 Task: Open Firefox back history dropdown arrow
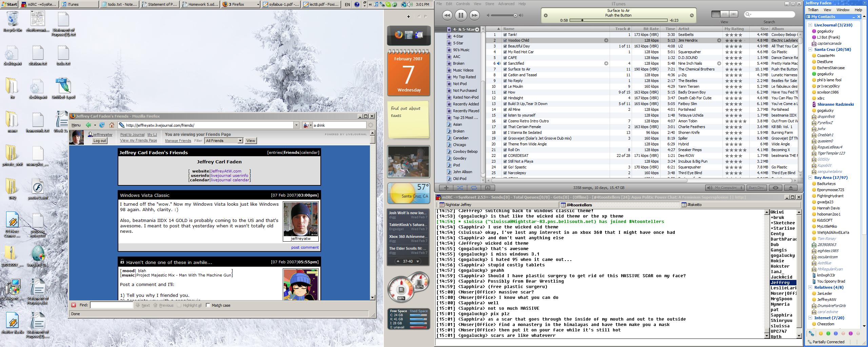95,125
